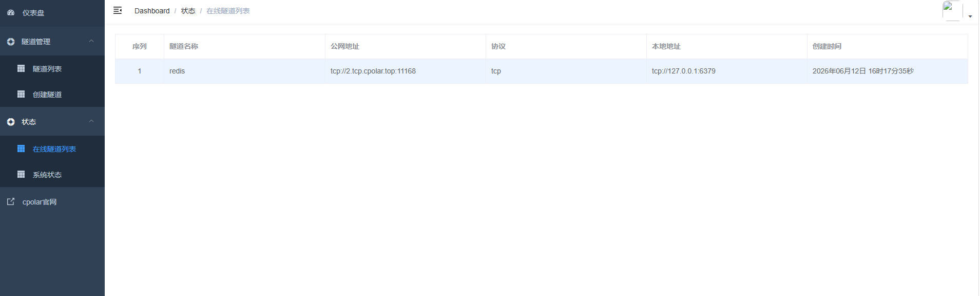The width and height of the screenshot is (980, 296).
Task: Open 隧道列表 in the sidebar
Action: (x=47, y=69)
